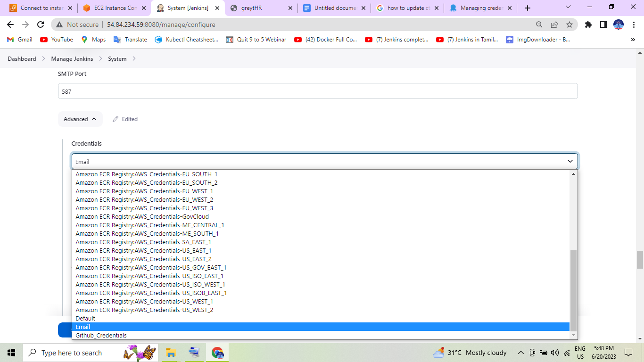Select AWS_Credentials-US_ISOB_EAST_1 option

tap(321, 293)
